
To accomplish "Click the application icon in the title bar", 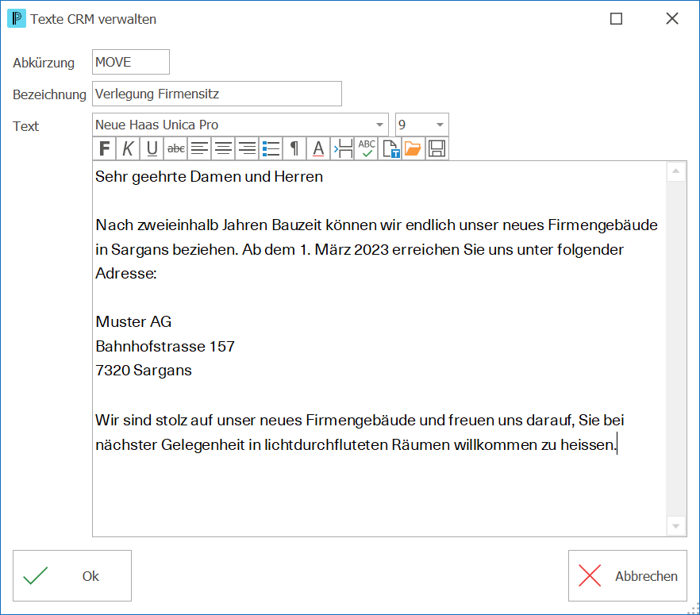I will (17, 19).
